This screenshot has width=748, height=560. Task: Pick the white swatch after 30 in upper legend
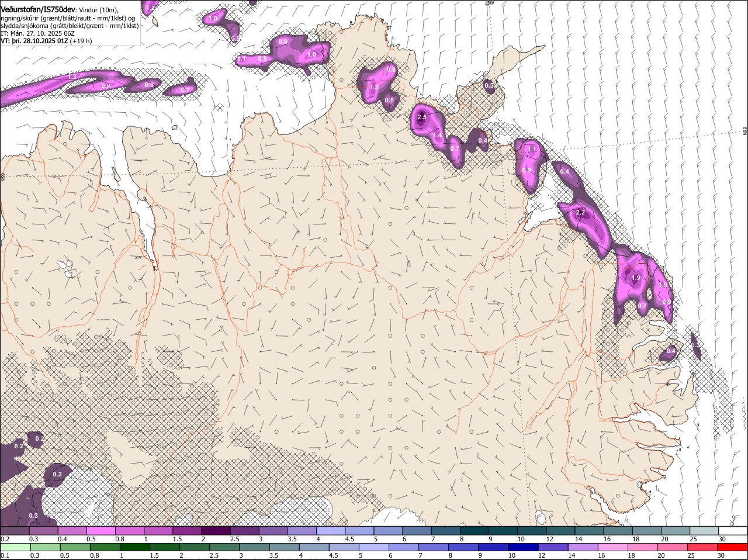tap(733, 530)
